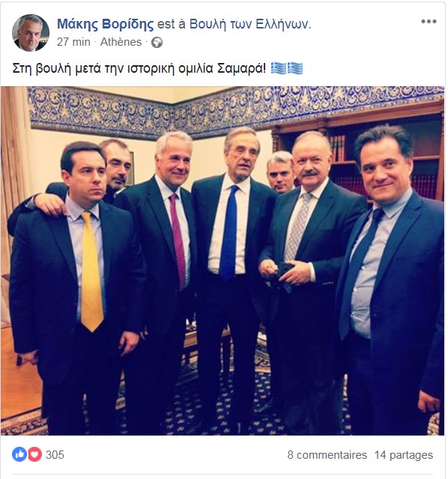
Task: Click the globe public privacy icon
Action: click(x=157, y=42)
